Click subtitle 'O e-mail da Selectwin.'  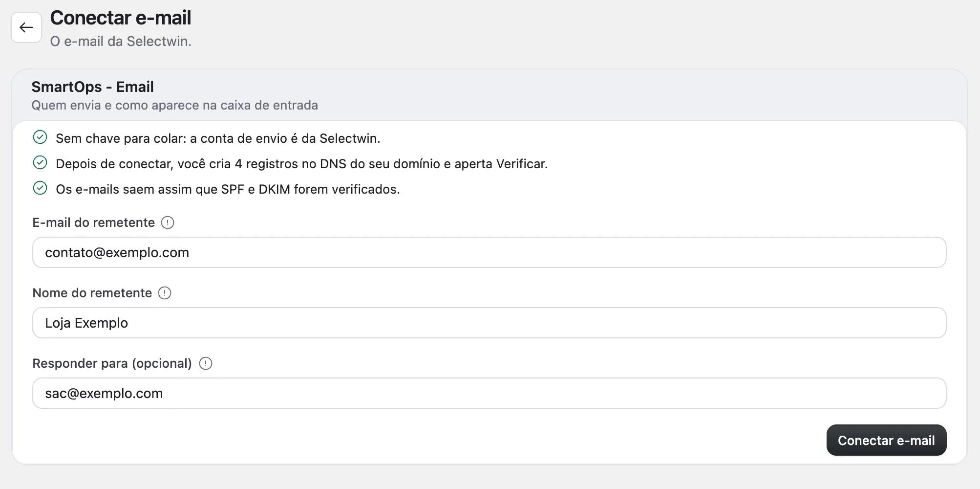[x=121, y=41]
